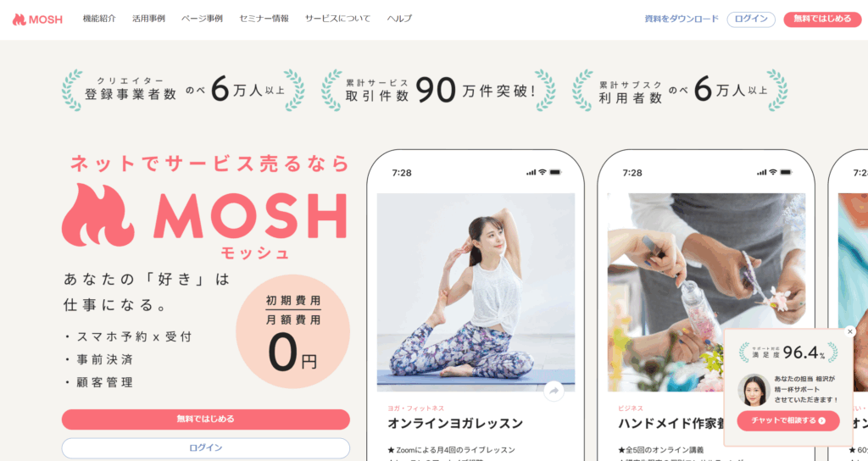Expand the サービスについて menu

coord(337,19)
